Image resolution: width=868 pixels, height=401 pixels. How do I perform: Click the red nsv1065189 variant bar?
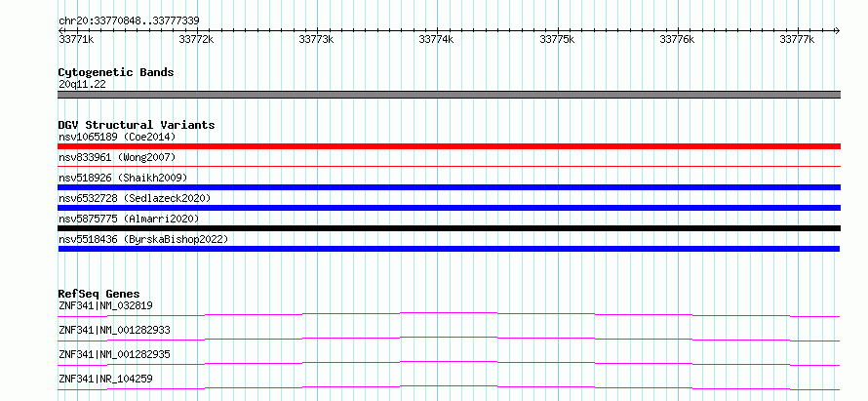[x=449, y=146]
